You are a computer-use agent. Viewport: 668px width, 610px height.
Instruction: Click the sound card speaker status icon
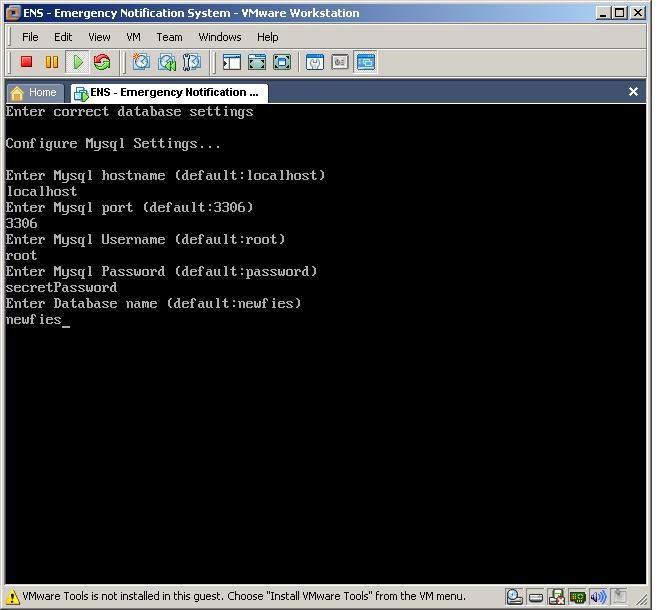[x=598, y=597]
